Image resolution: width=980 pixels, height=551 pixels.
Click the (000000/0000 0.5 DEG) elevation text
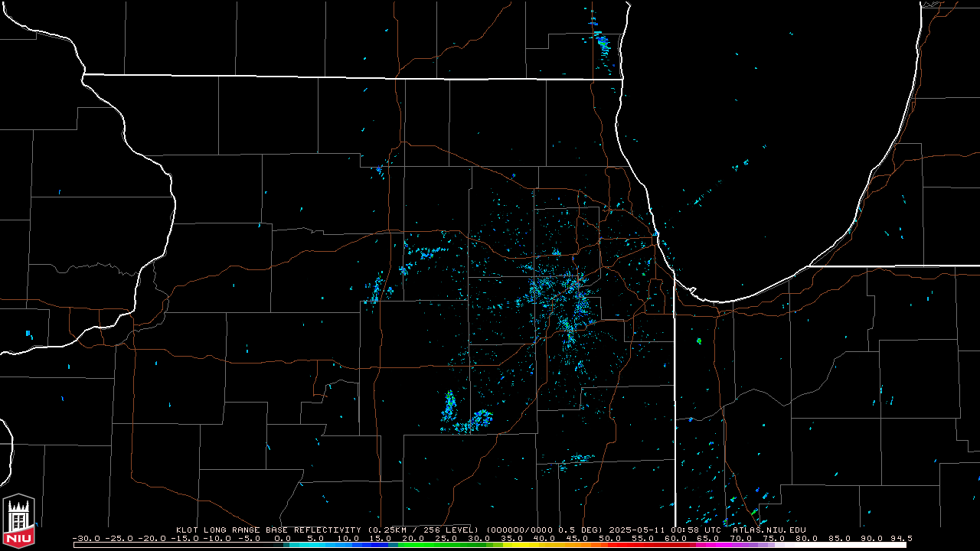click(x=546, y=530)
